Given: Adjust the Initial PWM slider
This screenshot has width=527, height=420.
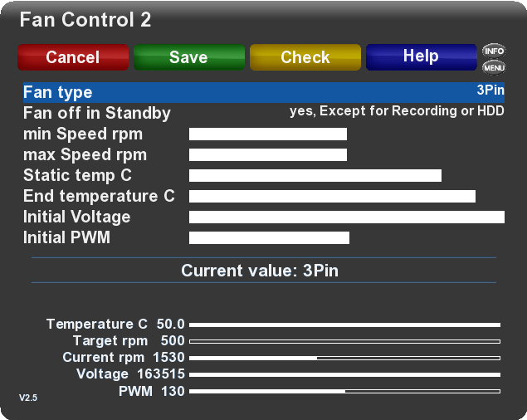Looking at the screenshot, I should point(269,237).
